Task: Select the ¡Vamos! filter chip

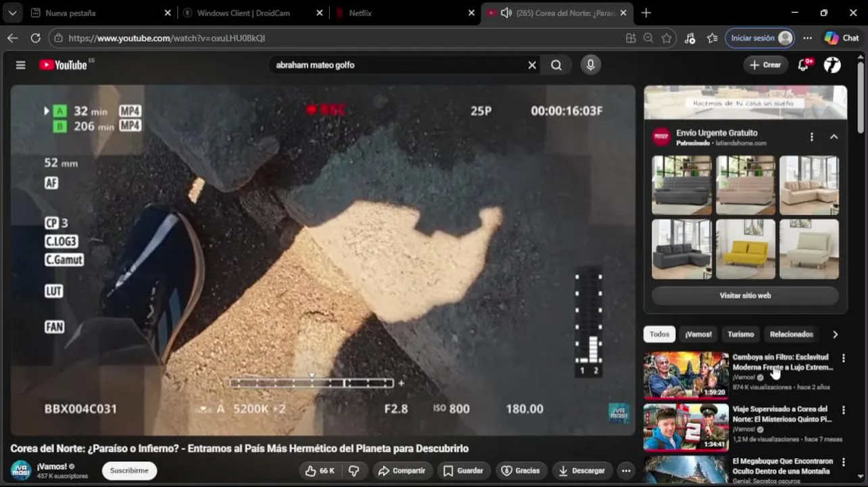Action: (698, 334)
